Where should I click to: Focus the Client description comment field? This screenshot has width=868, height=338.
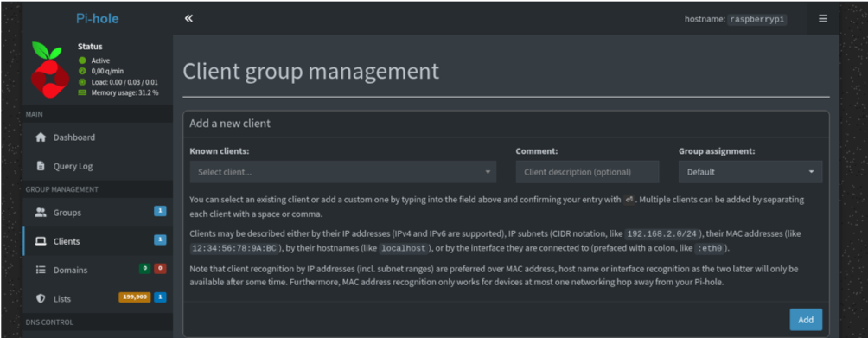(587, 172)
